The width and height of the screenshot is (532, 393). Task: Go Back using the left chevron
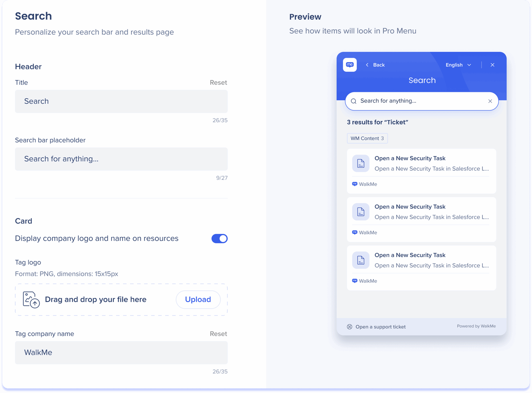[367, 65]
